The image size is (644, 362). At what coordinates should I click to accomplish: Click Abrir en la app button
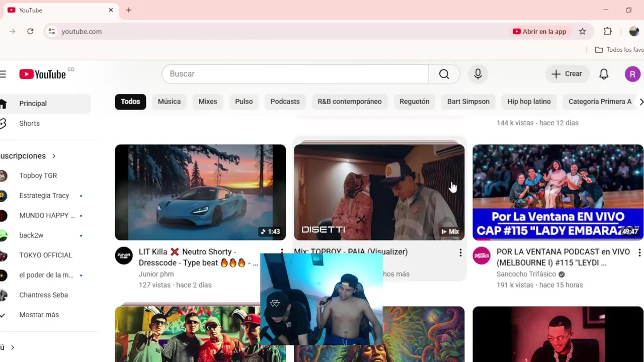pyautogui.click(x=539, y=31)
